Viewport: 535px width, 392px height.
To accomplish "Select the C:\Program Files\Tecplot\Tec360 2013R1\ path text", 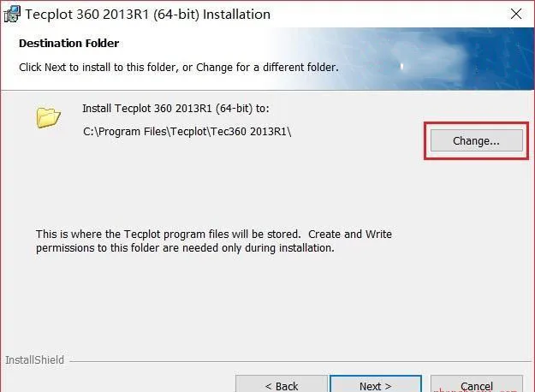I will tap(187, 132).
